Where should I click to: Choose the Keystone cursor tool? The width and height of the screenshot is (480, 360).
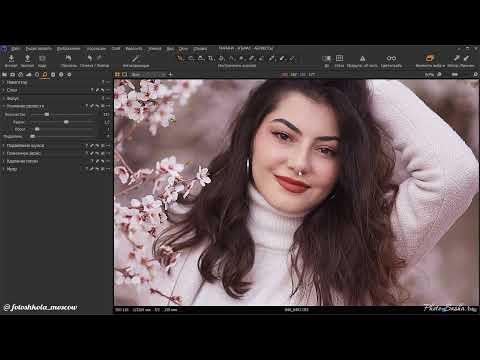point(231,58)
